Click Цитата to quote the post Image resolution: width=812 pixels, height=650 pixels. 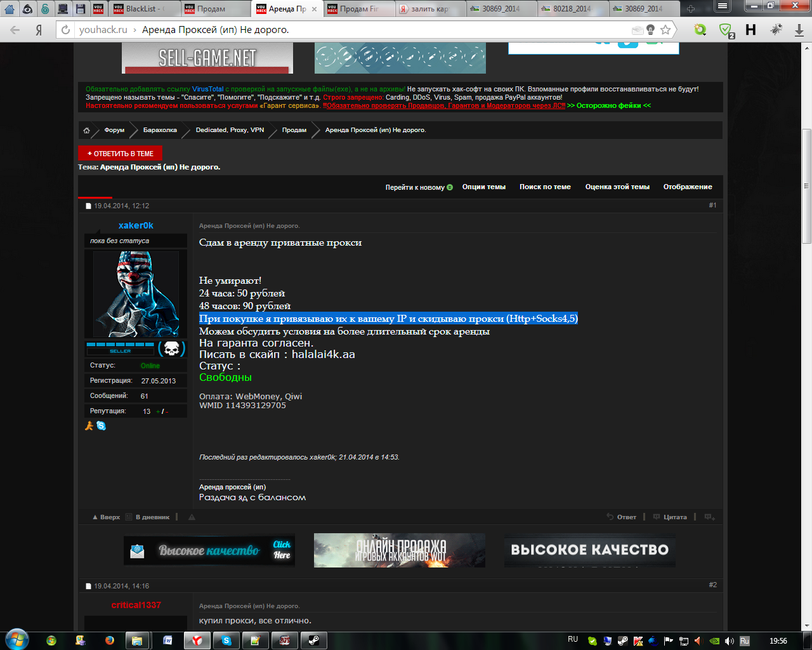tap(671, 517)
